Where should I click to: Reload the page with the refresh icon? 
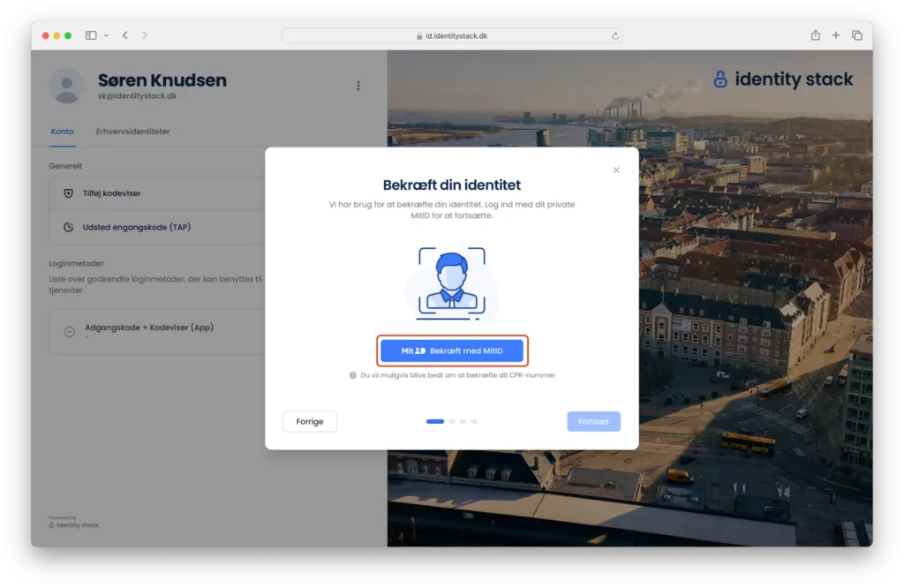coord(615,35)
